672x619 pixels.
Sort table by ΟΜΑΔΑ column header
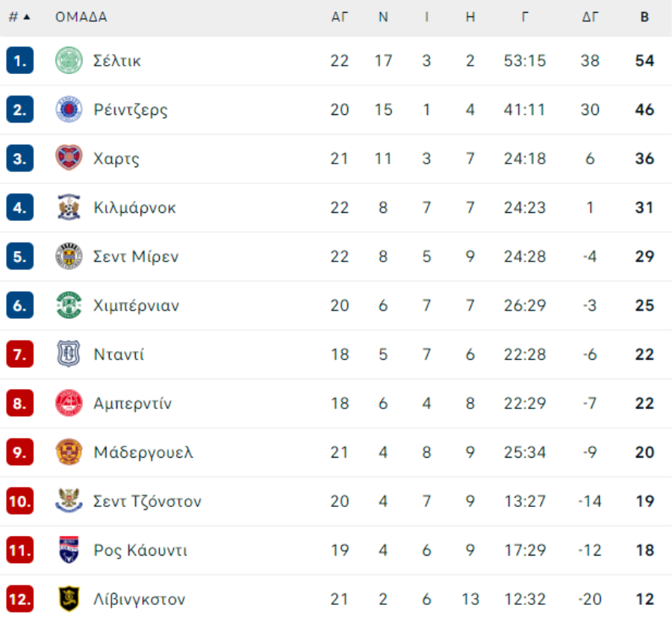(x=81, y=17)
